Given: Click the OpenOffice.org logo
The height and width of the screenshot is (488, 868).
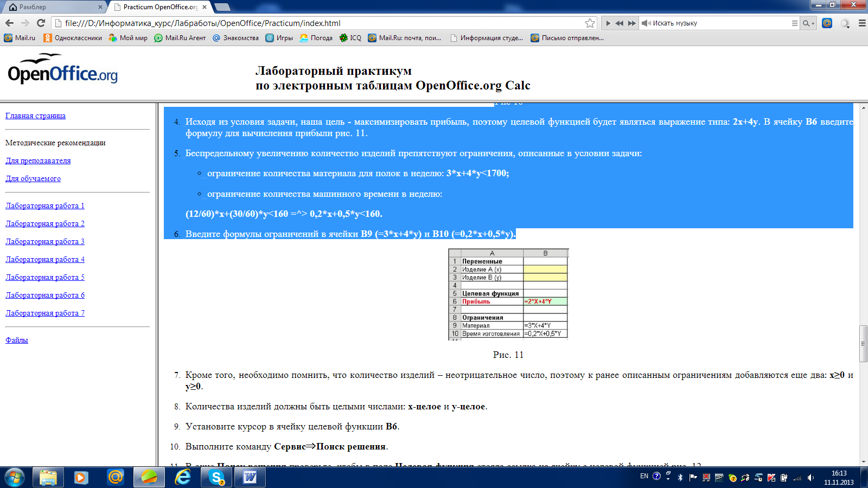Looking at the screenshot, I should coord(62,69).
